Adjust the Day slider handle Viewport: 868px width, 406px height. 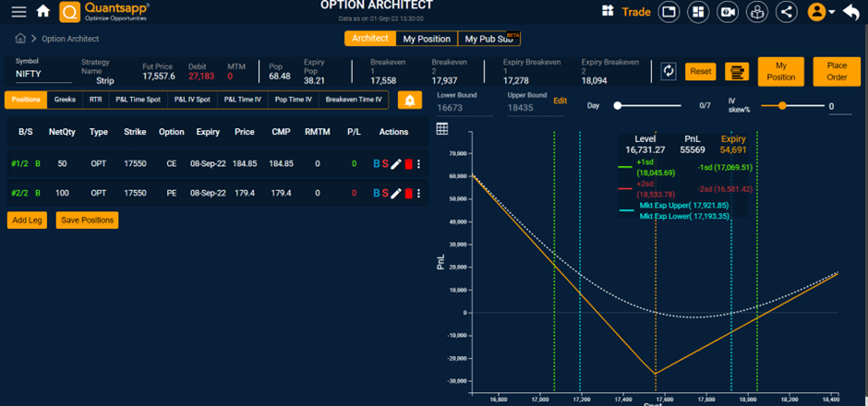tap(618, 106)
